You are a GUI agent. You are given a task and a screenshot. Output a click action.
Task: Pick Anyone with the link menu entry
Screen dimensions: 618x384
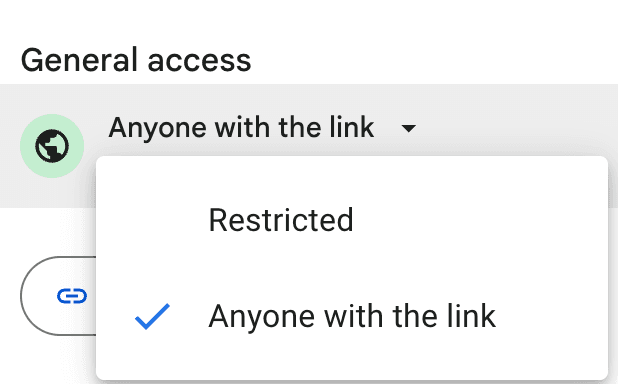click(x=352, y=316)
